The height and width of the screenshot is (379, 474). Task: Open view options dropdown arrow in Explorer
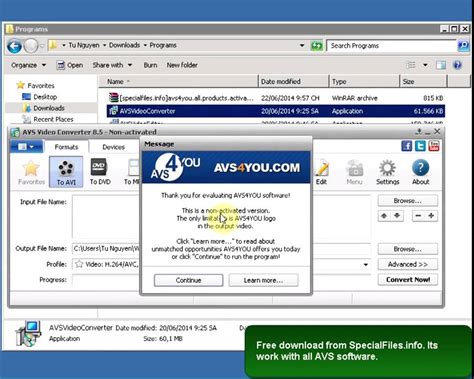(425, 65)
